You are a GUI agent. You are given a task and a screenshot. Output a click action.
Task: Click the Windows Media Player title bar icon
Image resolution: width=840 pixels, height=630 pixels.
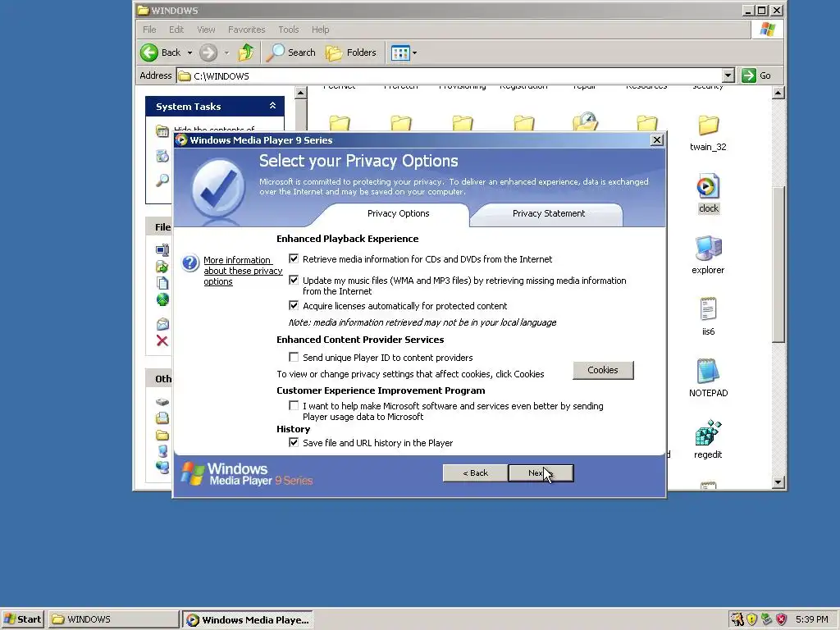coord(181,140)
